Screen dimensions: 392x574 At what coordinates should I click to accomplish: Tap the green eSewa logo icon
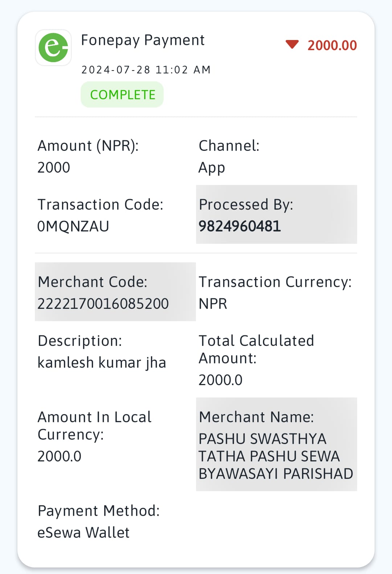[53, 48]
